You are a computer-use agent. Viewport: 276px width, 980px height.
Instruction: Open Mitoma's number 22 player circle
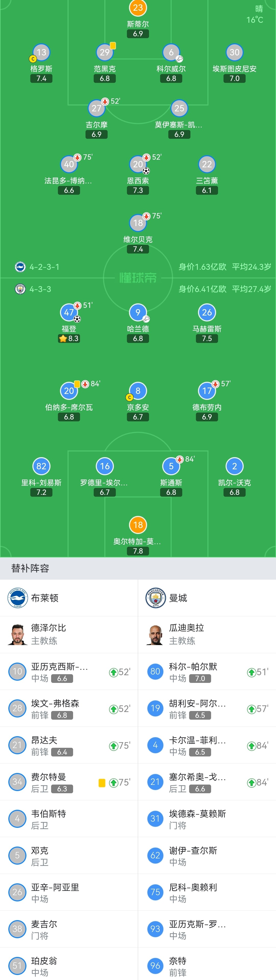click(x=207, y=164)
